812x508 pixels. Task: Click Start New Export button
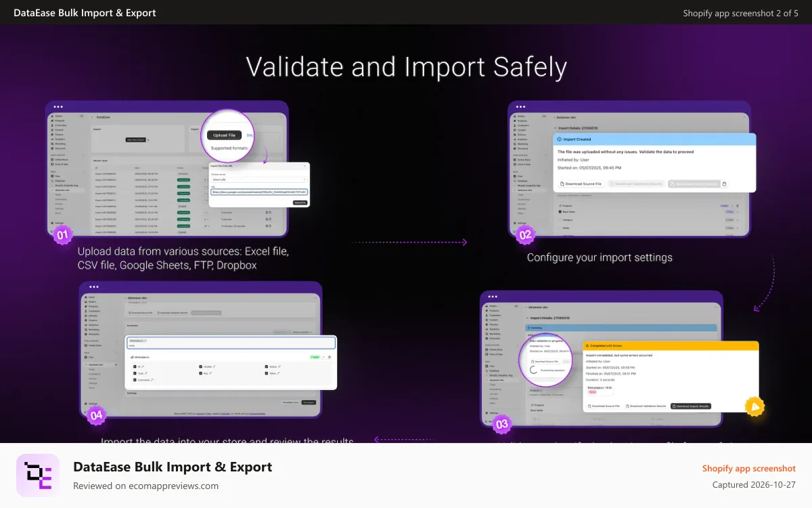(x=136, y=140)
